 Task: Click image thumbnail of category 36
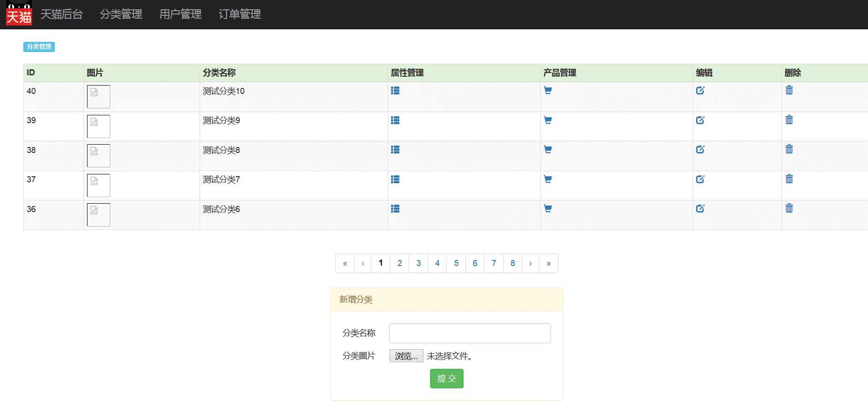pyautogui.click(x=99, y=215)
